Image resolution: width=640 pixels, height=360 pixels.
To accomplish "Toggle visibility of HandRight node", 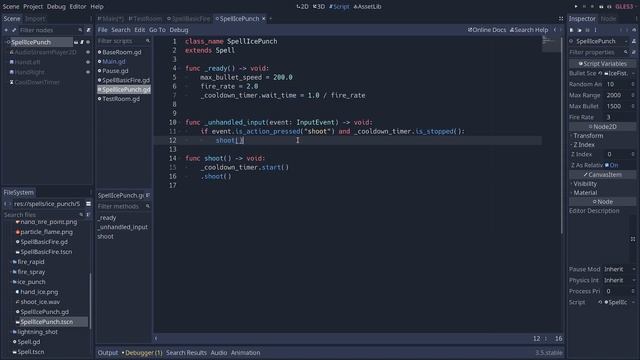I will pos(88,72).
